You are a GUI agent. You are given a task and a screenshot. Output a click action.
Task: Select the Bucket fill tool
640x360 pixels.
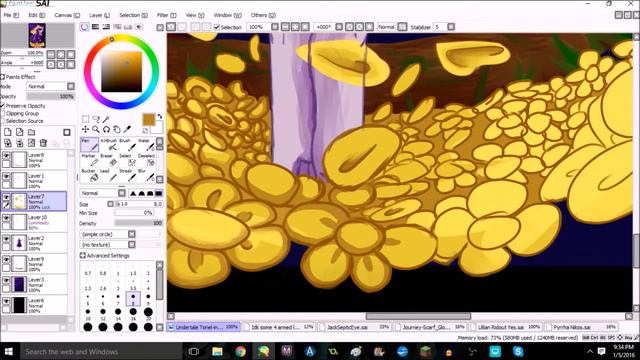coord(89,176)
